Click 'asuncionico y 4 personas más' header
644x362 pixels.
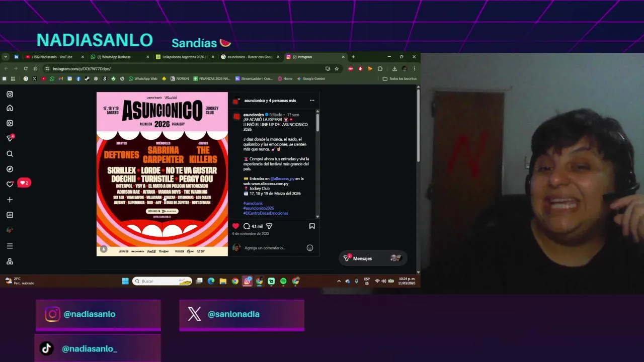270,101
